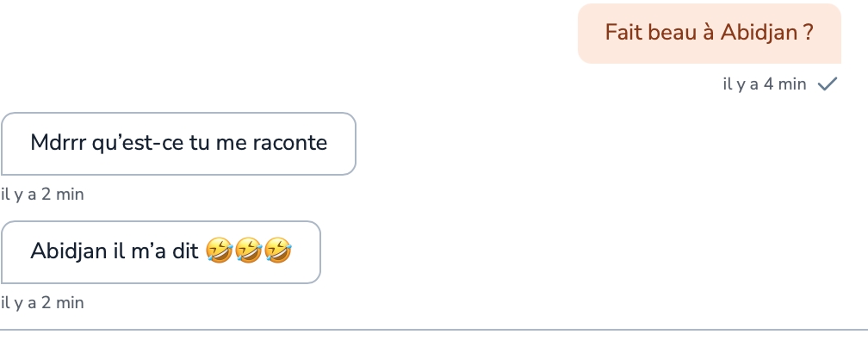Click timestamp under 'Abidjan il m'a dit'
The image size is (868, 353).
[x=43, y=303]
